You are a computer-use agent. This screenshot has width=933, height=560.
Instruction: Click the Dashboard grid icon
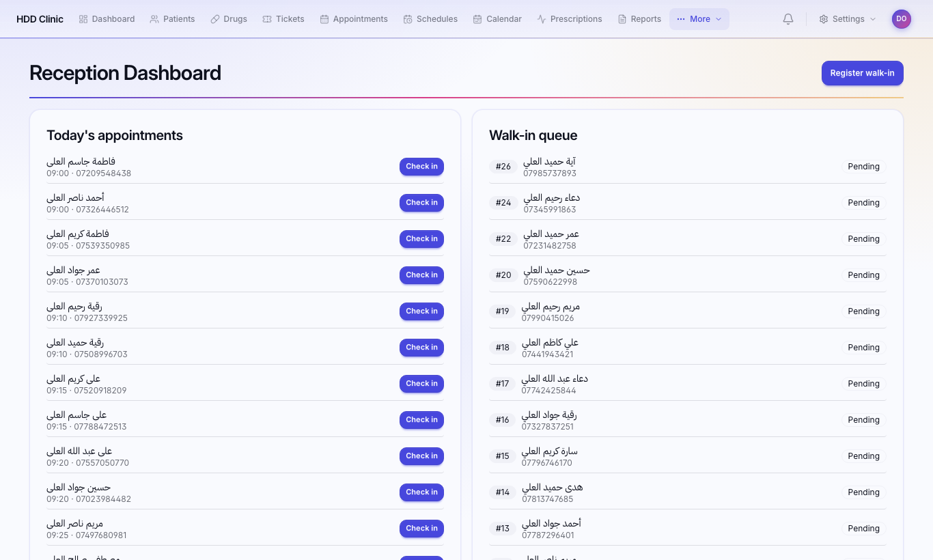pyautogui.click(x=83, y=19)
